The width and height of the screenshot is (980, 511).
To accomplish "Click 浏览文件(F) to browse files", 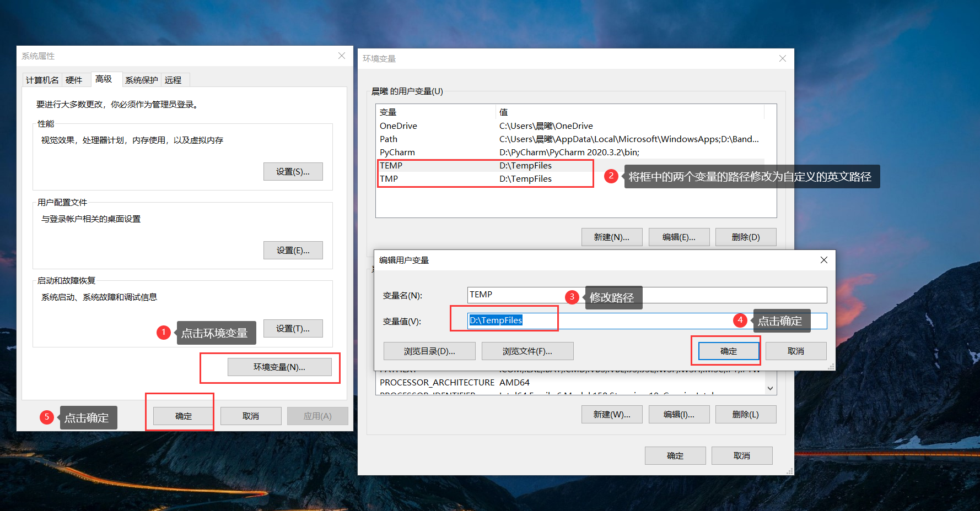I will 527,351.
